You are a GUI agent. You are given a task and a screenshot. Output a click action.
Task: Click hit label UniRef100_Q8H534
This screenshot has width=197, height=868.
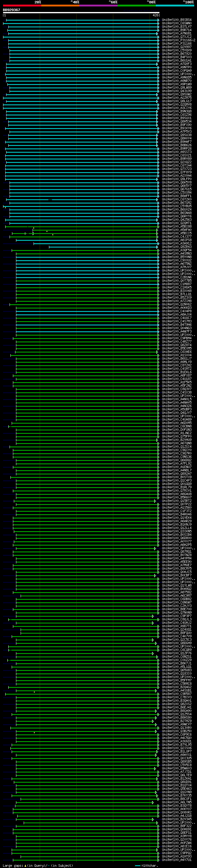pos(176,121)
